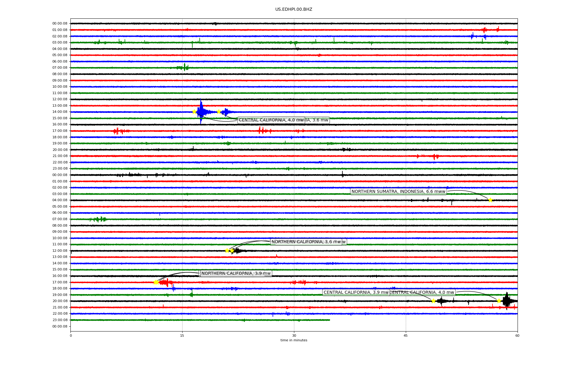Click the star before the large black burst at 20:00:08
The height and width of the screenshot is (368, 588).
(499, 301)
